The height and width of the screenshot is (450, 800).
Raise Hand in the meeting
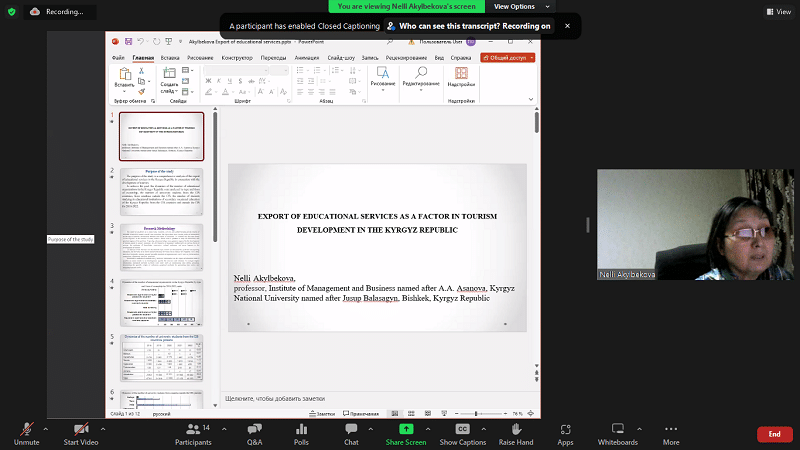516,428
